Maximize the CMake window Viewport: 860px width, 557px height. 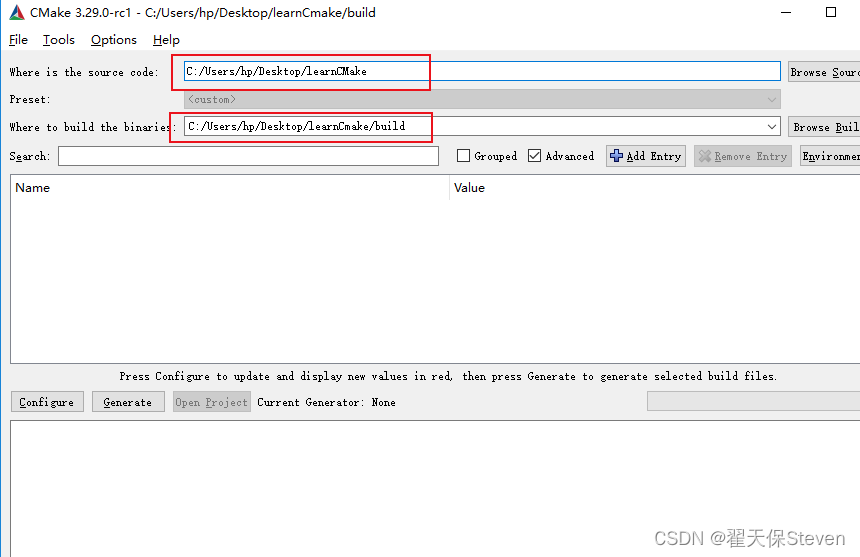[831, 12]
